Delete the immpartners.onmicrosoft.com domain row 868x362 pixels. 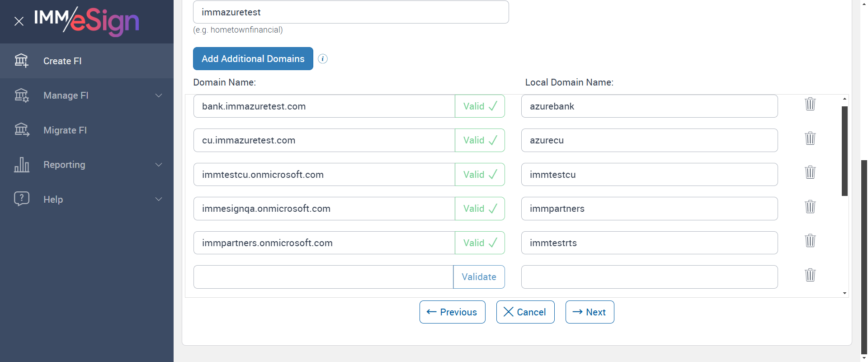click(810, 241)
